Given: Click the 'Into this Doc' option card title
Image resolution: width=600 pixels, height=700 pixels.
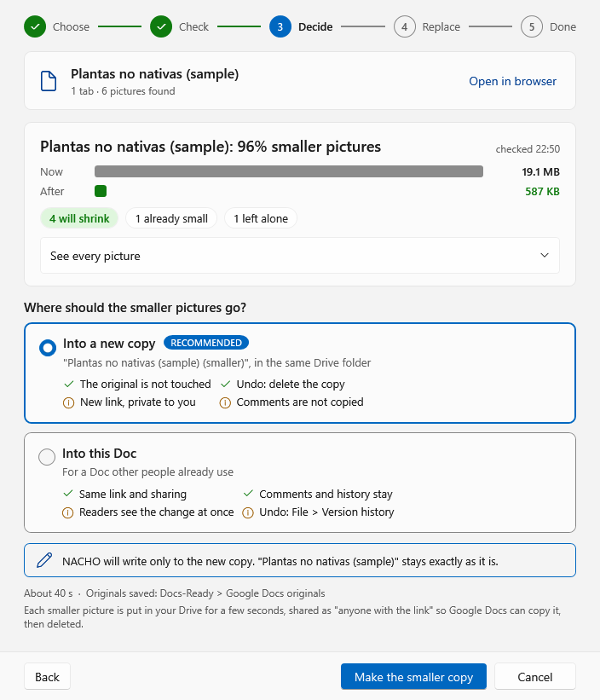Looking at the screenshot, I should (x=99, y=453).
